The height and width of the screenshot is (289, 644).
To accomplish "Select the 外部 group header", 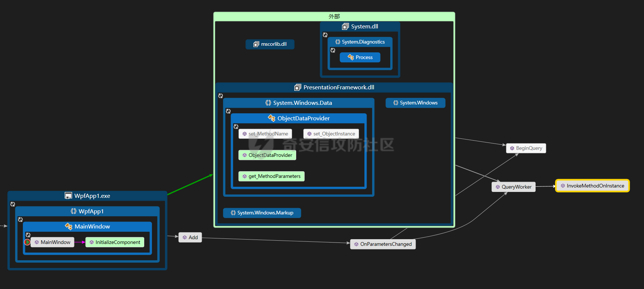I will pos(334,17).
